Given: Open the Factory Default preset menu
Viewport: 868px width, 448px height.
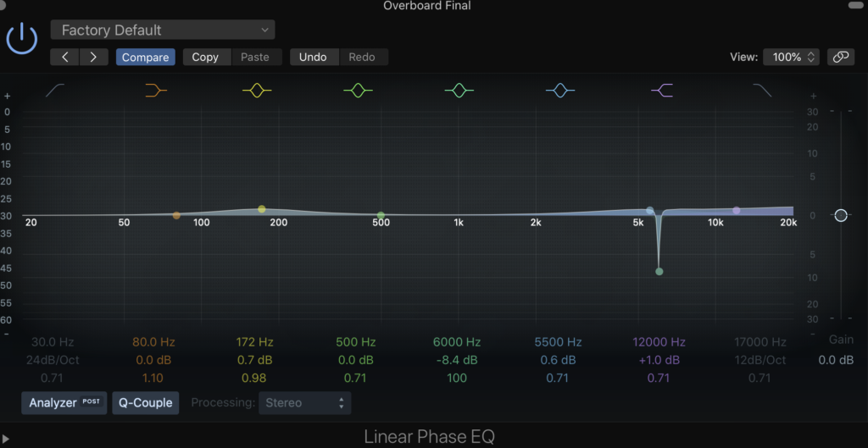Looking at the screenshot, I should (163, 30).
